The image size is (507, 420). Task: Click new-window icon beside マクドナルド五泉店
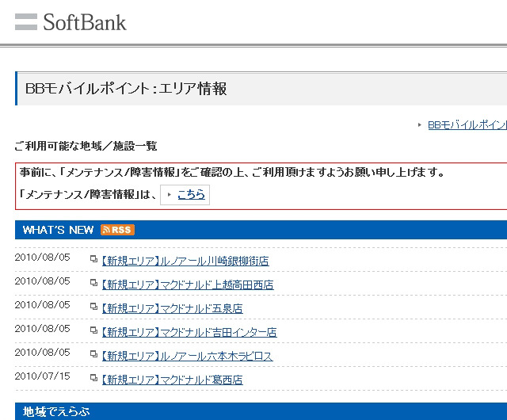[93, 306]
